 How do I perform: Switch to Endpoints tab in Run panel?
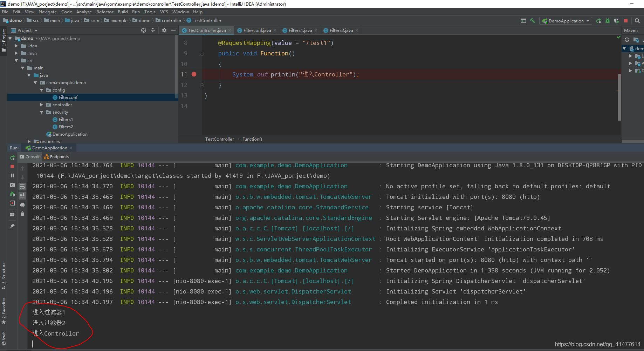click(56, 157)
